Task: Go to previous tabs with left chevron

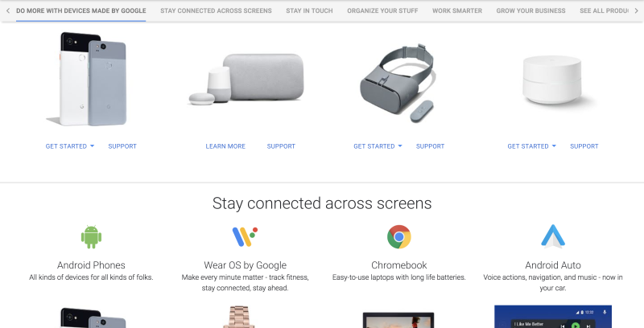Action: pyautogui.click(x=8, y=10)
